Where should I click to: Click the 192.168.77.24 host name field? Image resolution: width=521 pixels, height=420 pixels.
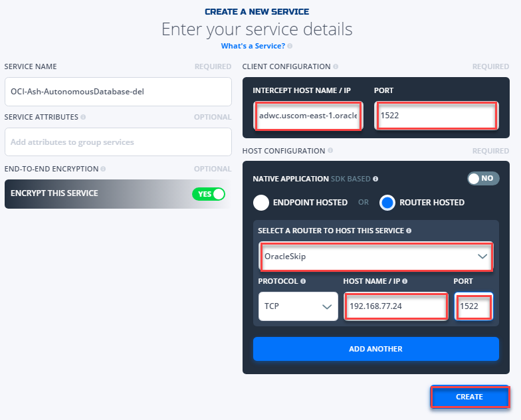396,306
